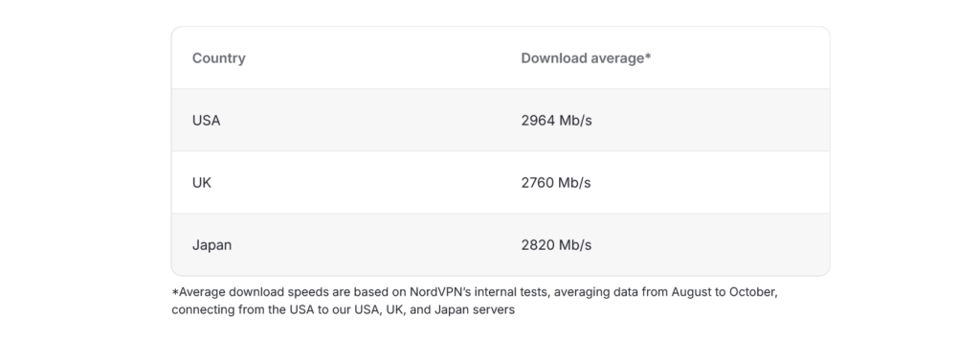This screenshot has height=364, width=980.
Task: Click the asterisk starting the footnote
Action: pos(175,291)
